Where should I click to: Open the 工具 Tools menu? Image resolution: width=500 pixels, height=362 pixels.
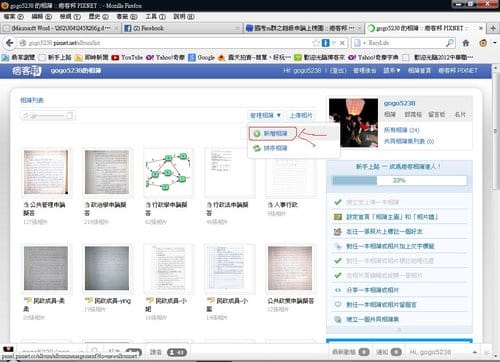coord(155,16)
